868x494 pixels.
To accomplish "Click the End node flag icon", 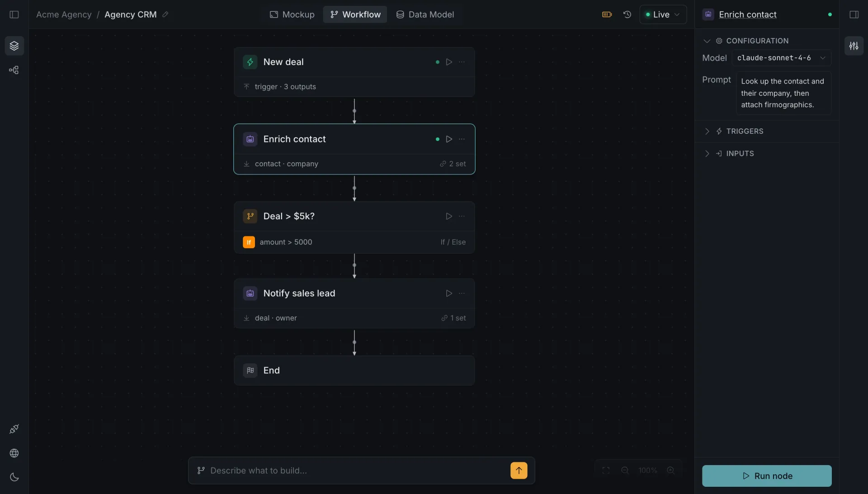I will (x=250, y=371).
